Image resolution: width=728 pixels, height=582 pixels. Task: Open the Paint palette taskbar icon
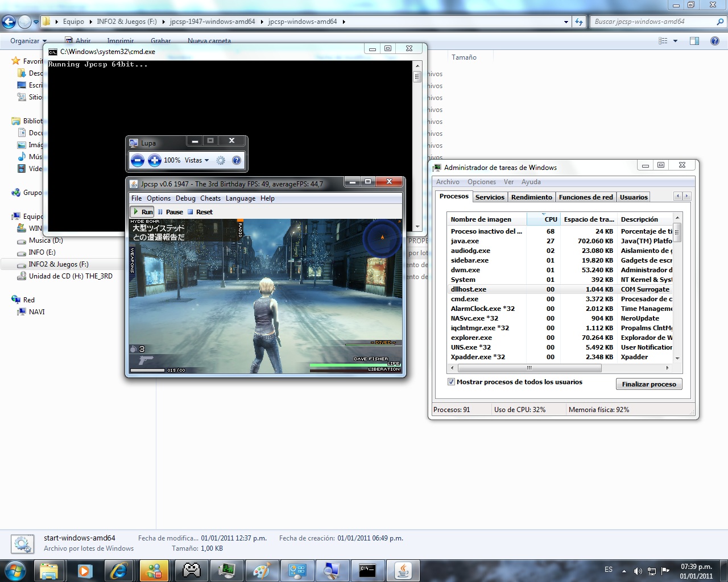pyautogui.click(x=262, y=570)
